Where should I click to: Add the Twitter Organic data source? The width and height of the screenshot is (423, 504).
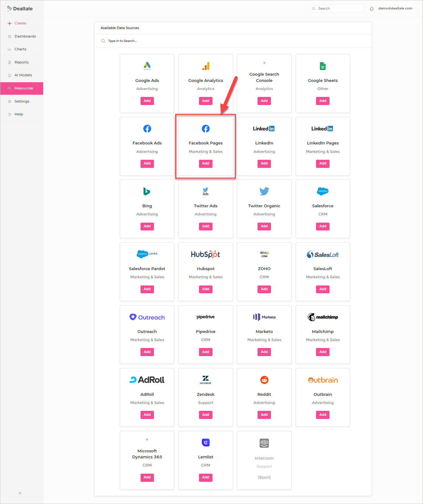coord(264,226)
